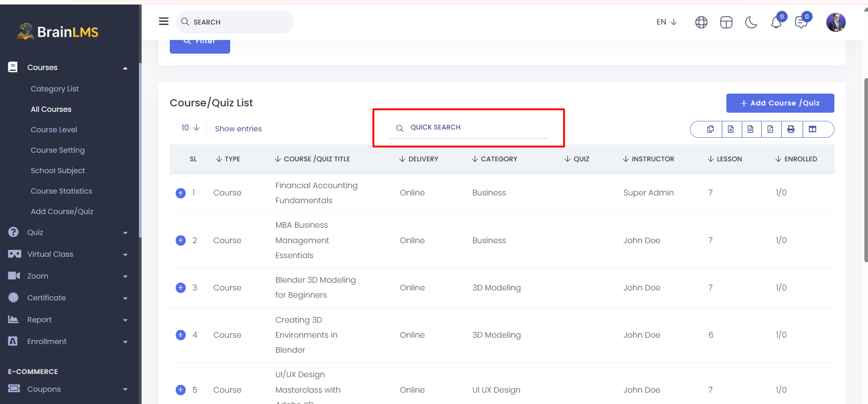Toggle dark mode moon icon
868x404 pixels.
click(751, 22)
